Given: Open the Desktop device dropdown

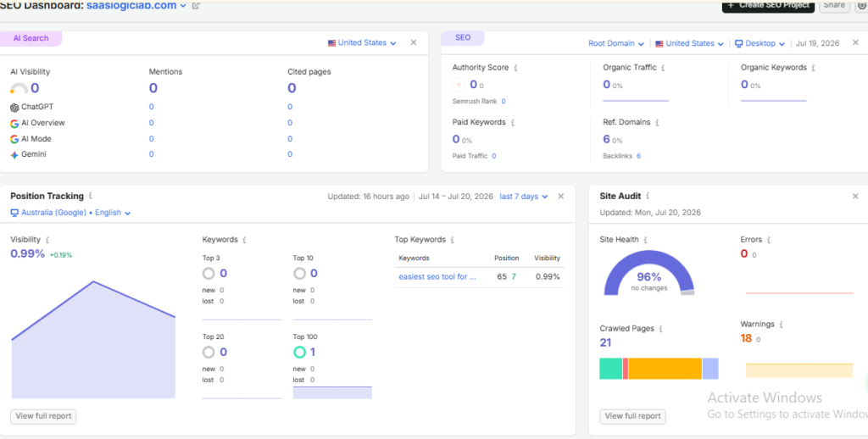Looking at the screenshot, I should [x=759, y=43].
